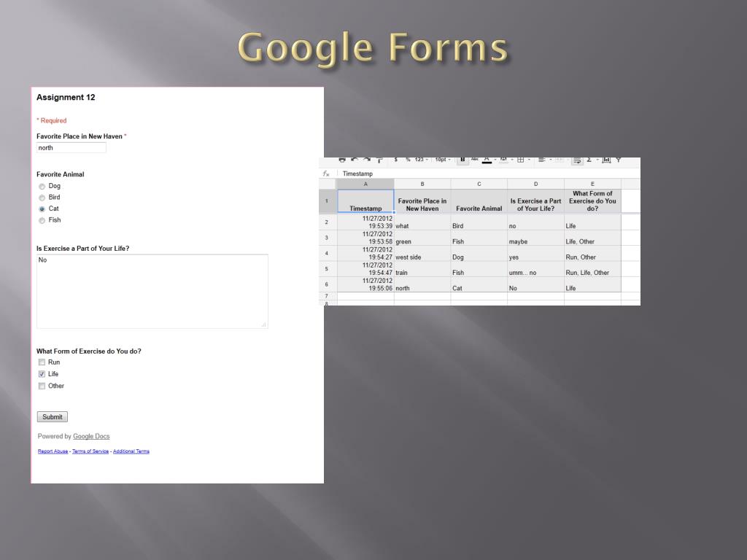This screenshot has width=747, height=560.
Task: Click the Favorite Animal header cell
Action: pyautogui.click(x=479, y=201)
